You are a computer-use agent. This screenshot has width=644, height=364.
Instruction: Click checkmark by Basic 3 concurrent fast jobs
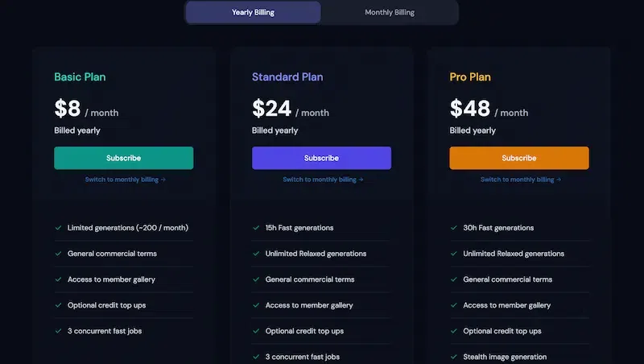(58, 331)
